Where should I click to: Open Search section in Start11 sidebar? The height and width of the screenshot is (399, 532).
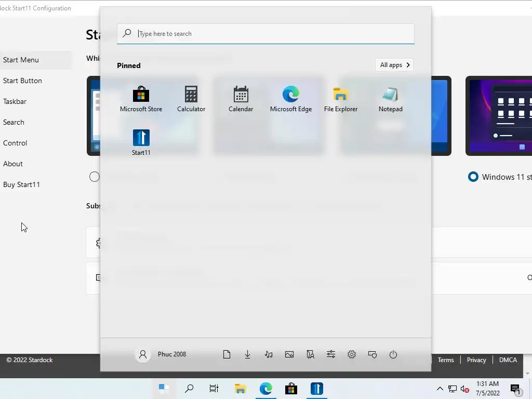coord(14,122)
